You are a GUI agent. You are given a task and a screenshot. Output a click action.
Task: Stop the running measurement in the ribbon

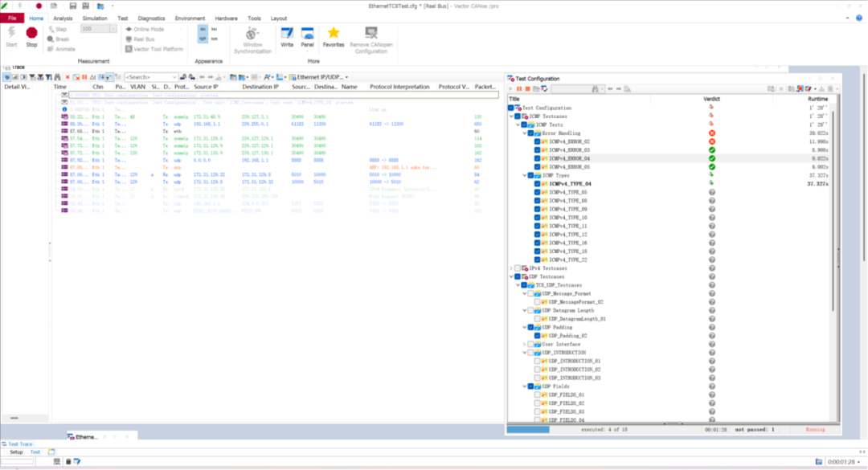(31, 37)
